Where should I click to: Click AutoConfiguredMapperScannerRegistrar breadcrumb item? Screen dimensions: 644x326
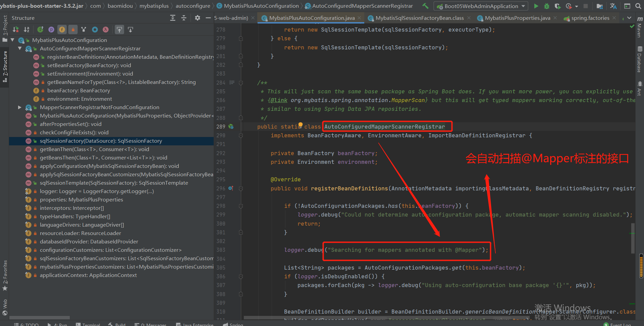click(x=359, y=6)
